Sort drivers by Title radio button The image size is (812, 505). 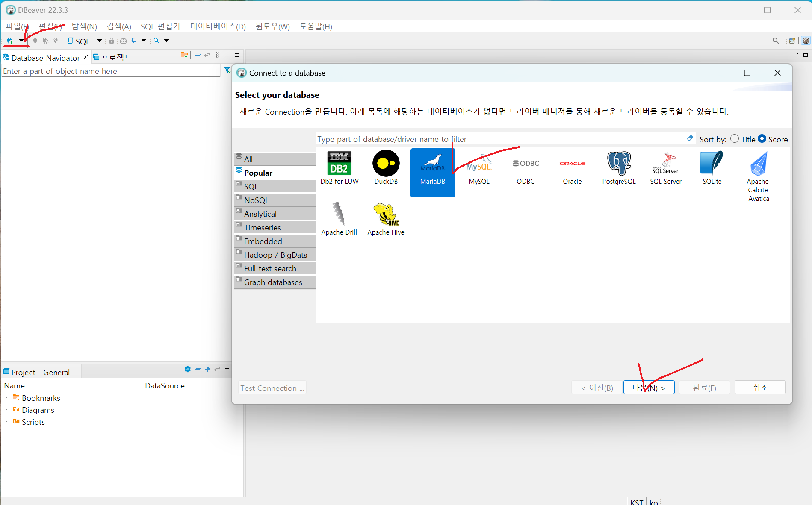(735, 139)
